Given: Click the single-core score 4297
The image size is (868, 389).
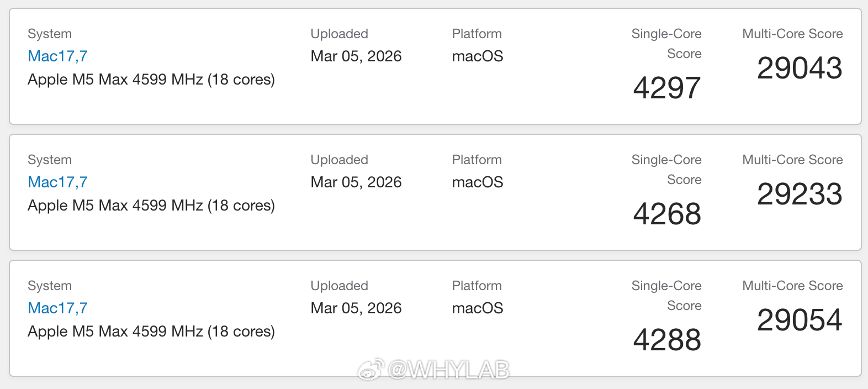Looking at the screenshot, I should [667, 88].
